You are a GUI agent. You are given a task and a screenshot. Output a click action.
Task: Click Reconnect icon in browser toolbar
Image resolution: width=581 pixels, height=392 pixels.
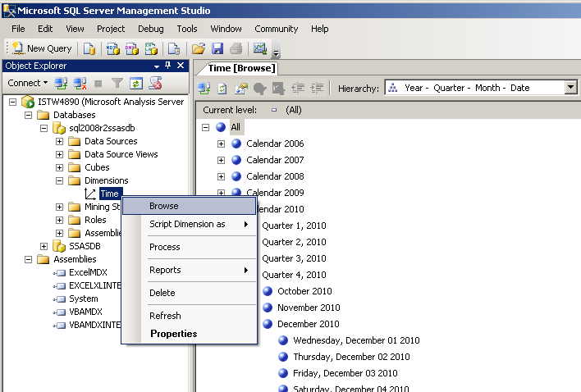tap(204, 89)
